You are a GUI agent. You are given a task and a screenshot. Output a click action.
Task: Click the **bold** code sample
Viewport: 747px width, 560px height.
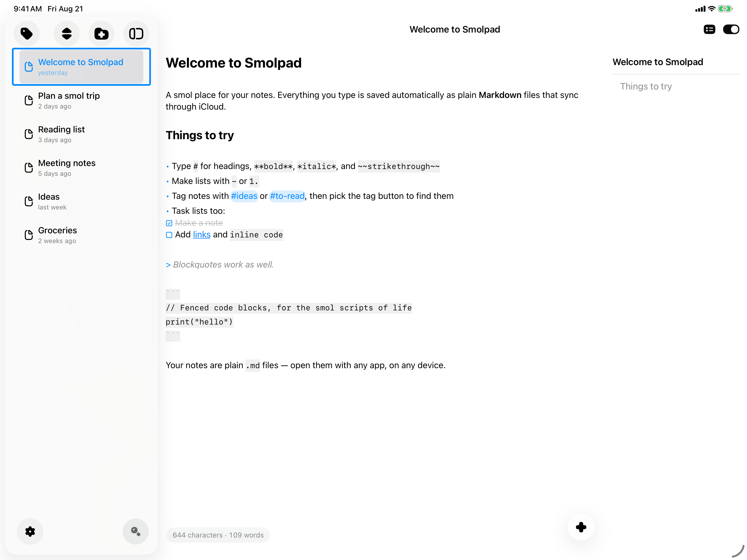click(x=273, y=166)
